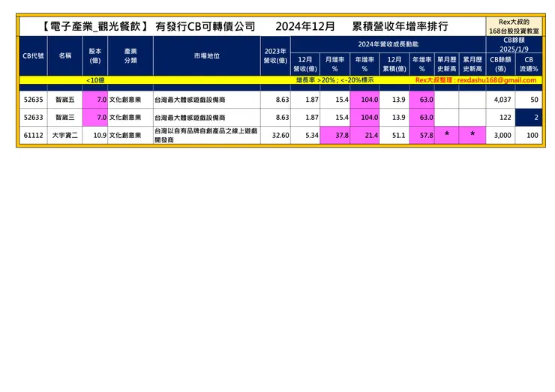
Task: Click the 產業分類 column header
Action: (x=130, y=55)
